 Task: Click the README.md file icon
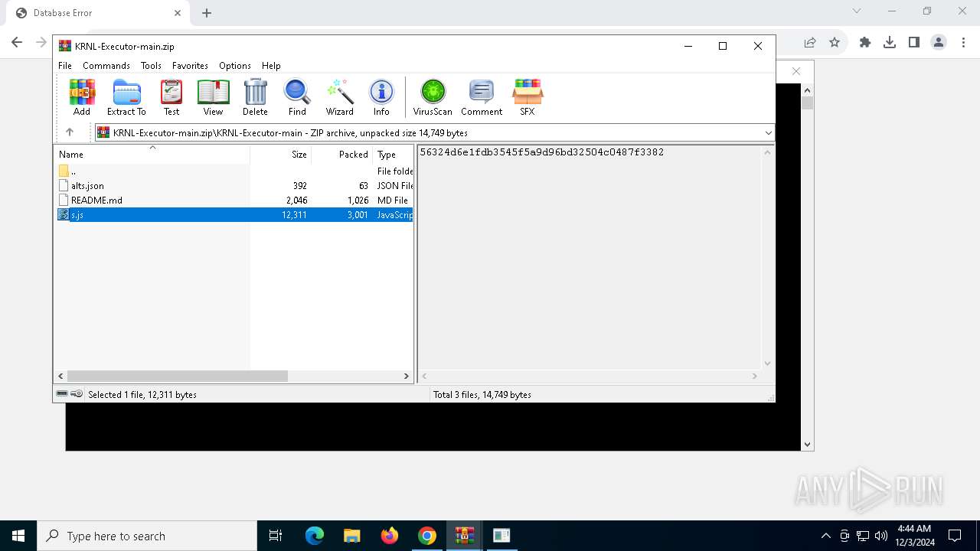click(x=64, y=200)
